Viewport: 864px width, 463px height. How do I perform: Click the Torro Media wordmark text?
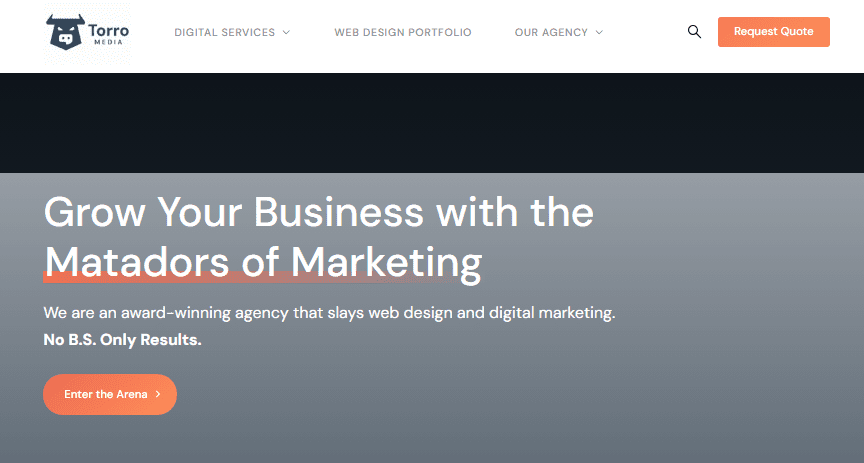111,32
